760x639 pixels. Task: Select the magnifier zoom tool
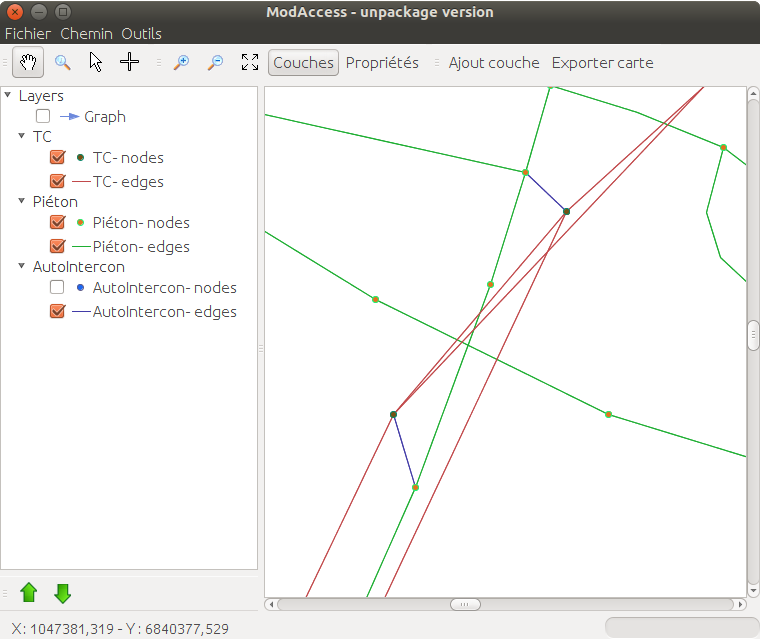click(x=63, y=63)
